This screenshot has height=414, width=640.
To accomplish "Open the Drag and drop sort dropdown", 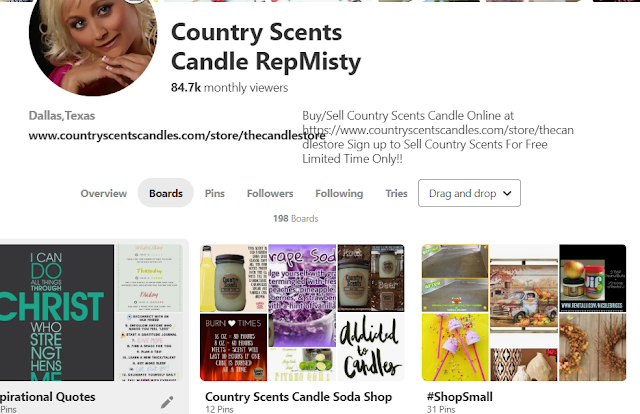I will click(x=469, y=193).
